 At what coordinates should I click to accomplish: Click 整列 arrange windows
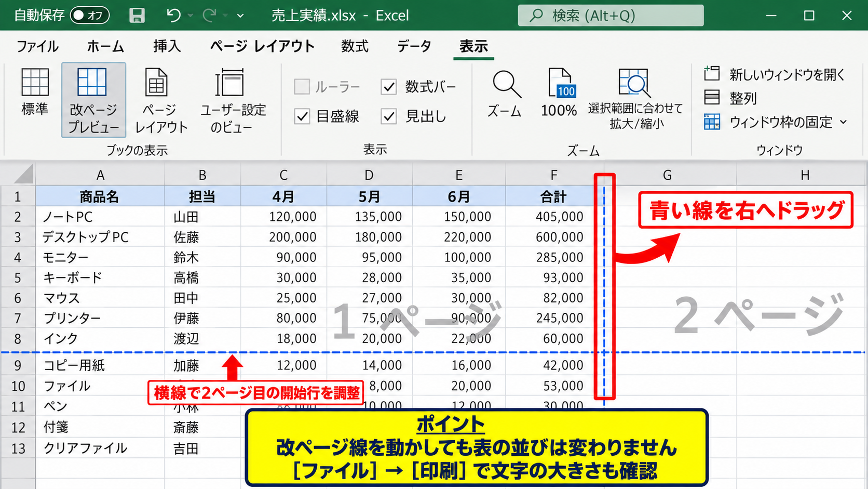tap(730, 98)
